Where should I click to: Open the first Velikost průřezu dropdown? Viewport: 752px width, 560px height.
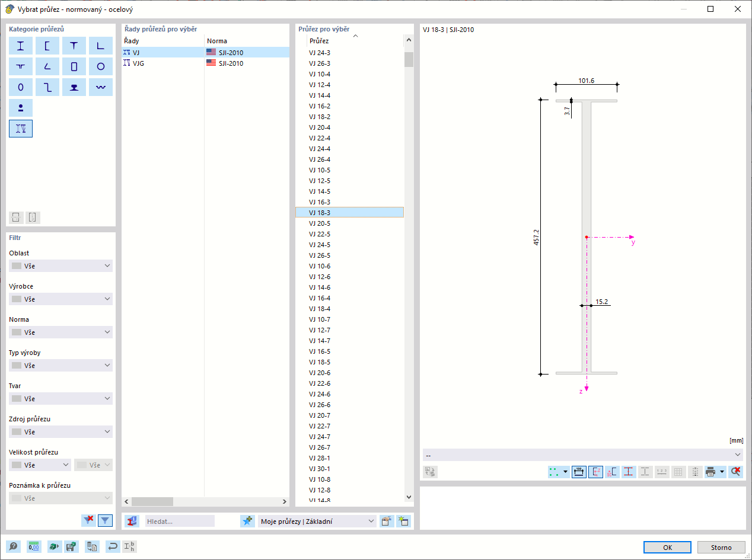40,465
